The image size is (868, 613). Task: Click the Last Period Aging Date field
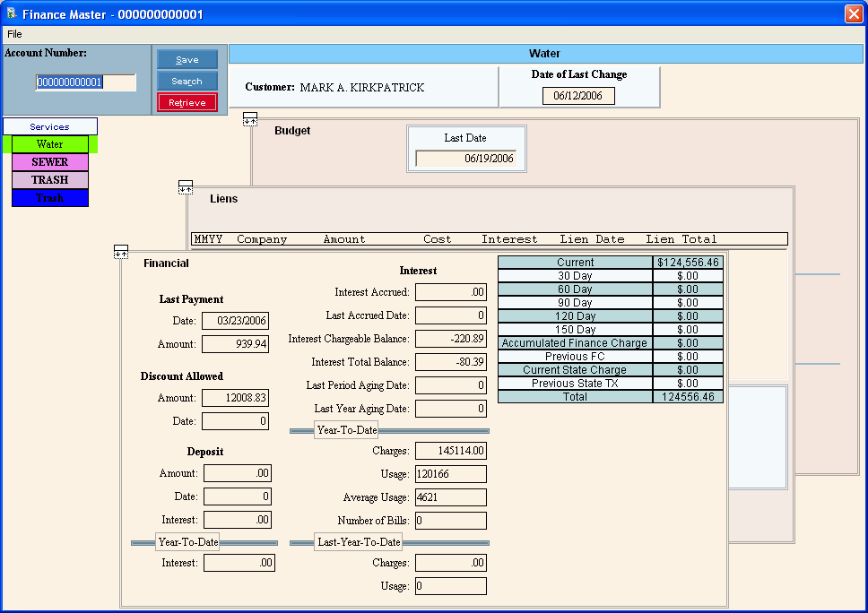click(451, 385)
